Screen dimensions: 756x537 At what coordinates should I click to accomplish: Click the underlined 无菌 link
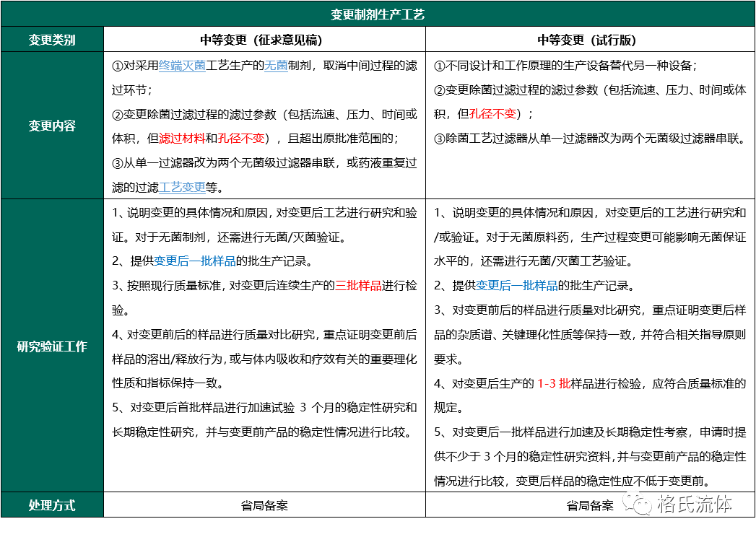click(277, 66)
